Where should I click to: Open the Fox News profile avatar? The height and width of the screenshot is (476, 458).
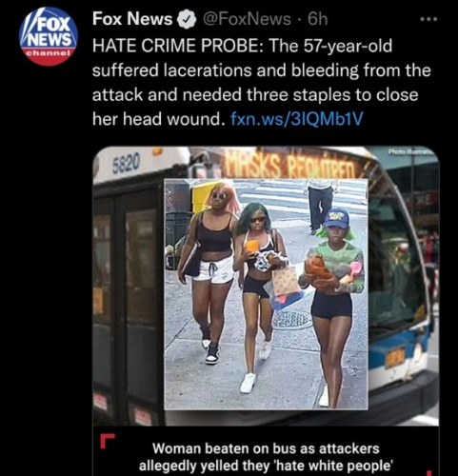pyautogui.click(x=49, y=36)
